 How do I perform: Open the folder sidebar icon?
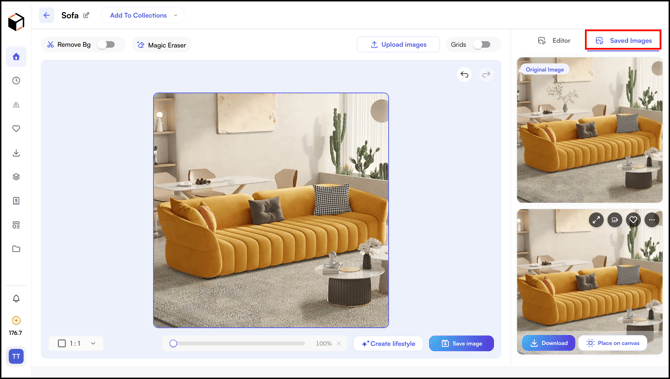pos(16,249)
